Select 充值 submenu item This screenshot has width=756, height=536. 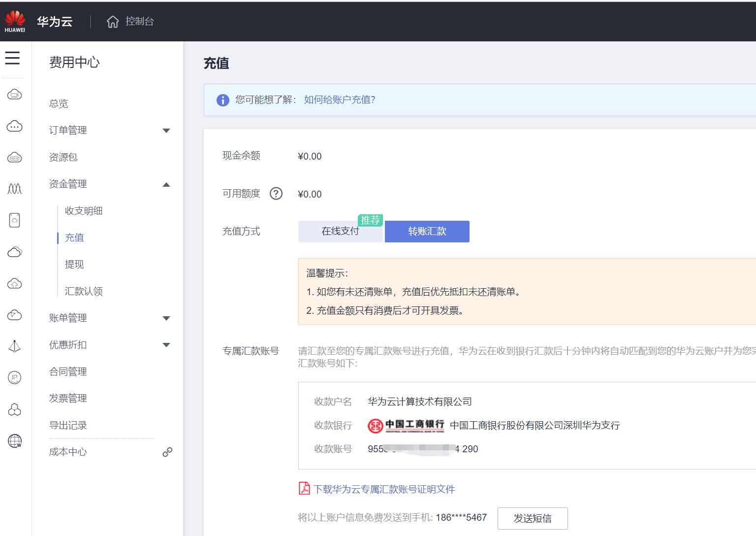pos(74,237)
